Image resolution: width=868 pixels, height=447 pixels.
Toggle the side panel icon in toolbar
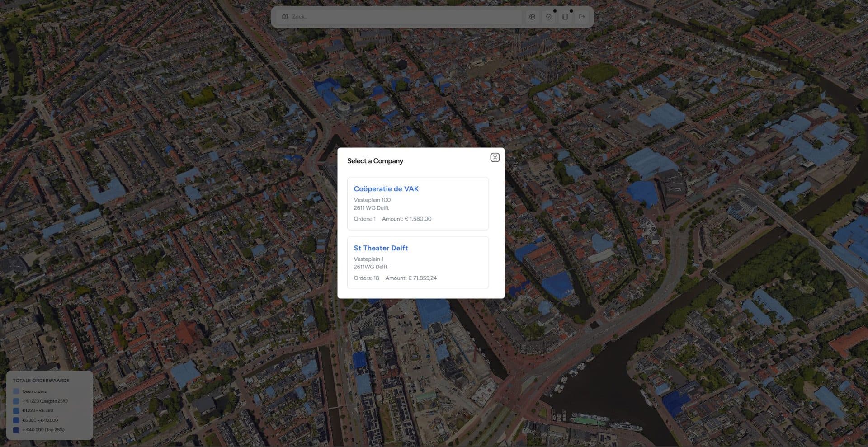565,17
